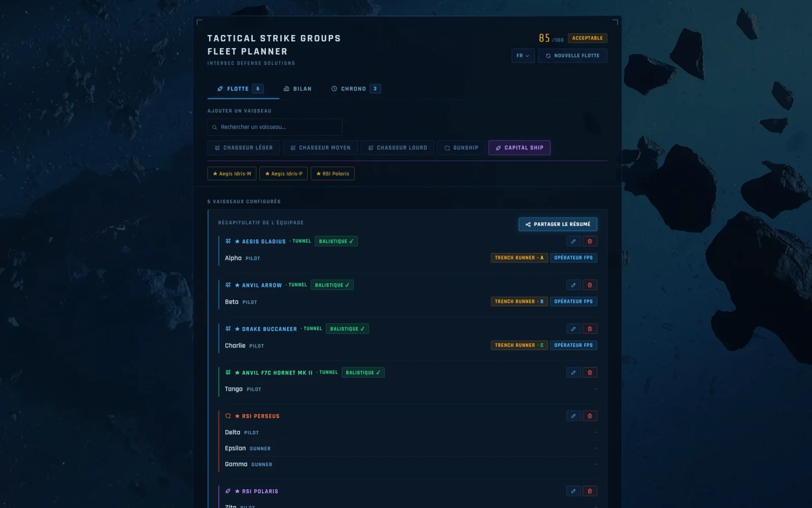Image resolution: width=812 pixels, height=508 pixels.
Task: Click the Trench Runner · A tag
Action: (519, 258)
